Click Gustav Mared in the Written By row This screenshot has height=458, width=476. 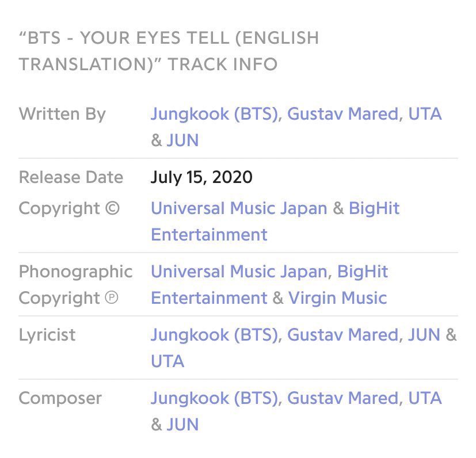(x=342, y=114)
